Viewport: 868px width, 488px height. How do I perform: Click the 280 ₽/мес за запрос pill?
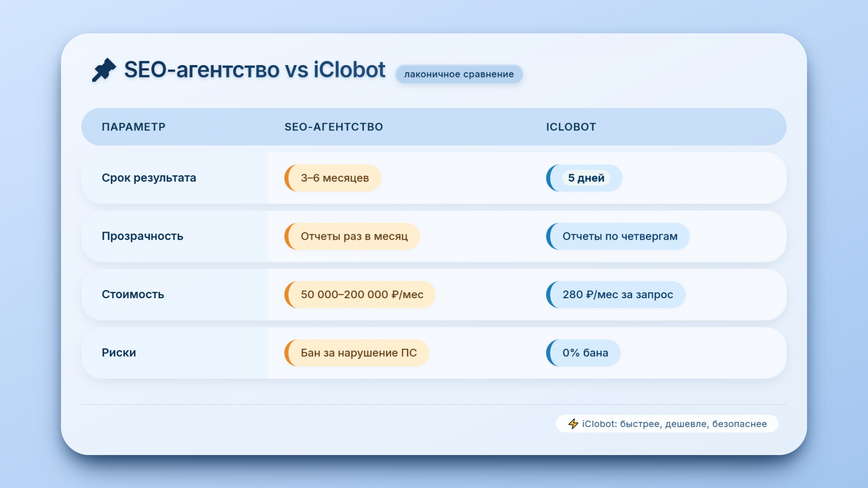coord(617,294)
